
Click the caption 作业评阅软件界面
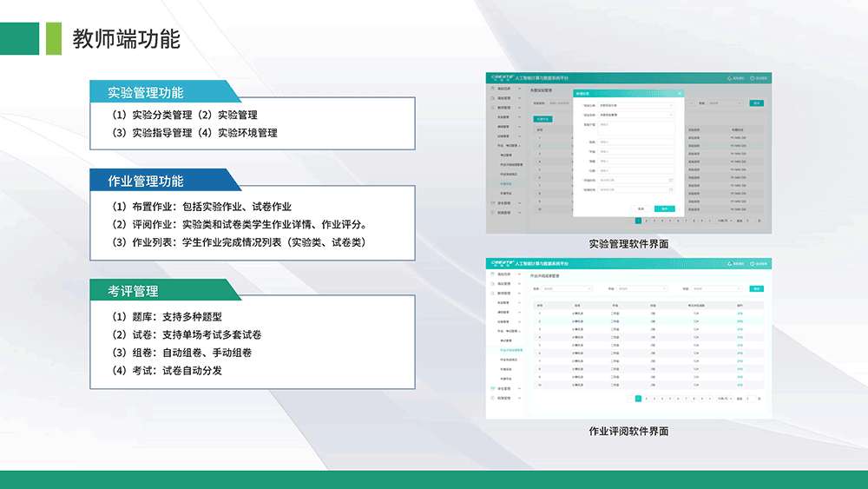(628, 431)
